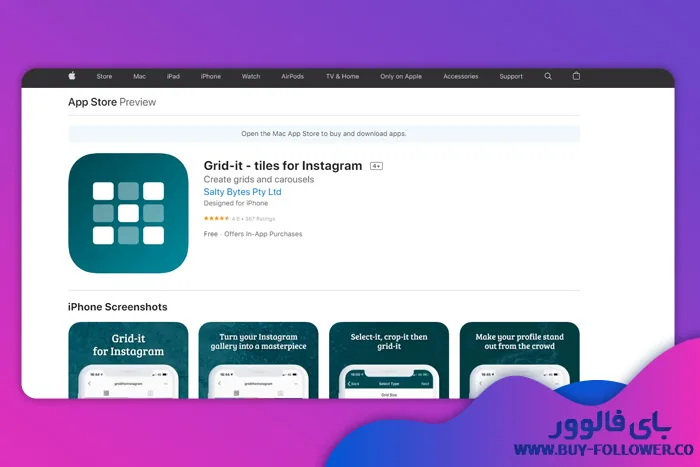This screenshot has height=467, width=700.
Task: Click the 367 Ratings text
Action: click(260, 219)
